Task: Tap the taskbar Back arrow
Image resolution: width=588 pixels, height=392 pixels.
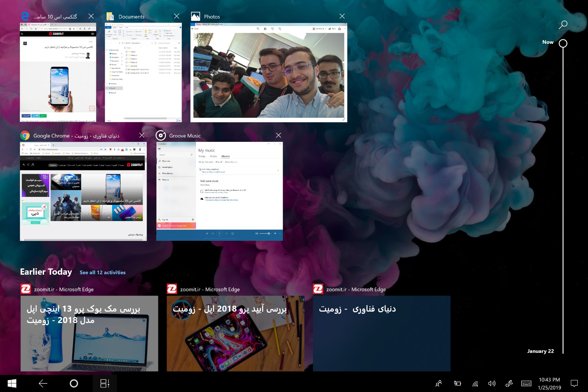Action: coord(43,383)
